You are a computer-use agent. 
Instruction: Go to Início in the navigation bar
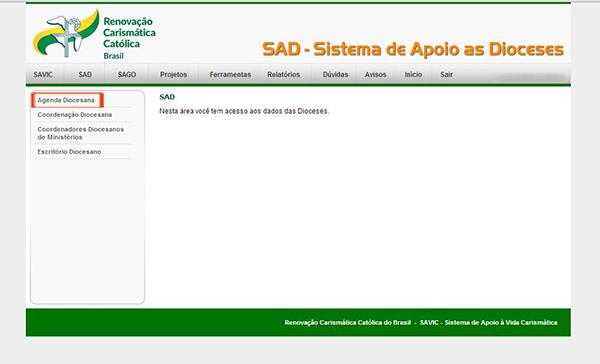pos(413,75)
